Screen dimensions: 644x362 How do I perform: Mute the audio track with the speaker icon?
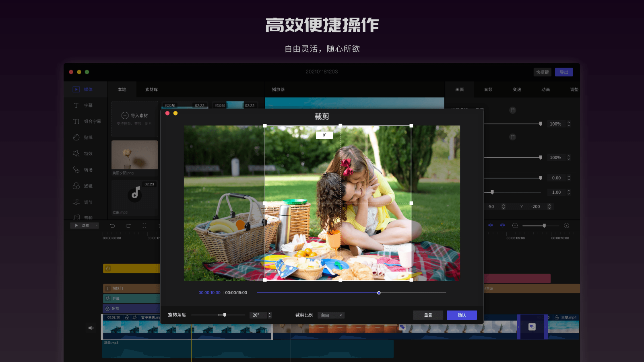[x=91, y=327]
